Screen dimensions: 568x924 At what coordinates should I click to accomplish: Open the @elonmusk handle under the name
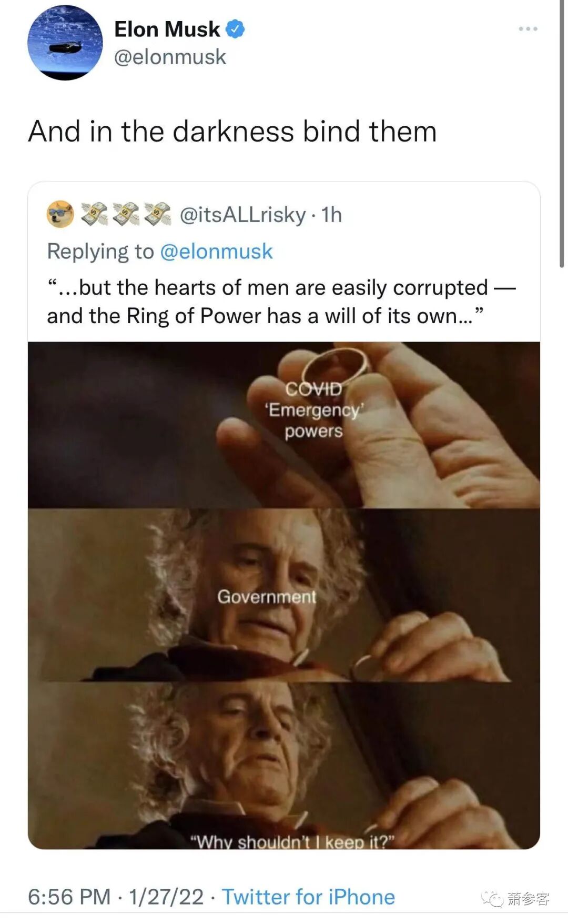tap(170, 57)
